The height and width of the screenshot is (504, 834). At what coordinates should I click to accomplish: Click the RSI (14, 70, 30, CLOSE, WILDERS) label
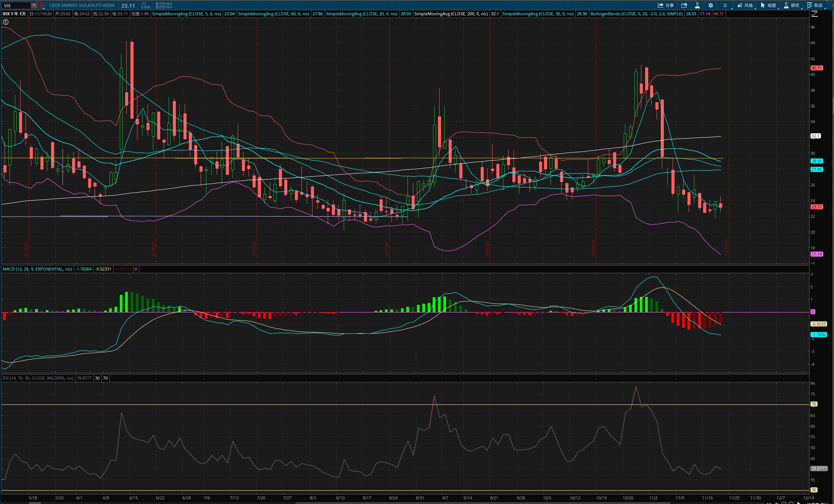point(38,378)
